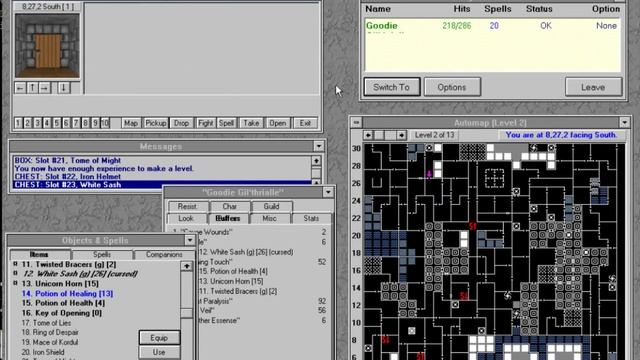The width and height of the screenshot is (640, 360).
Task: Select '14. Potion of Healing [13]' item
Action: click(x=67, y=293)
